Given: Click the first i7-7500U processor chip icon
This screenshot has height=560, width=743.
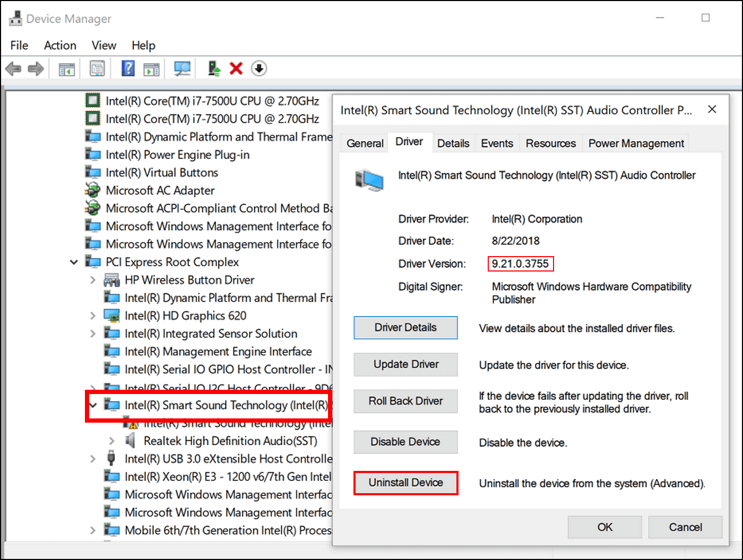Looking at the screenshot, I should 93,101.
